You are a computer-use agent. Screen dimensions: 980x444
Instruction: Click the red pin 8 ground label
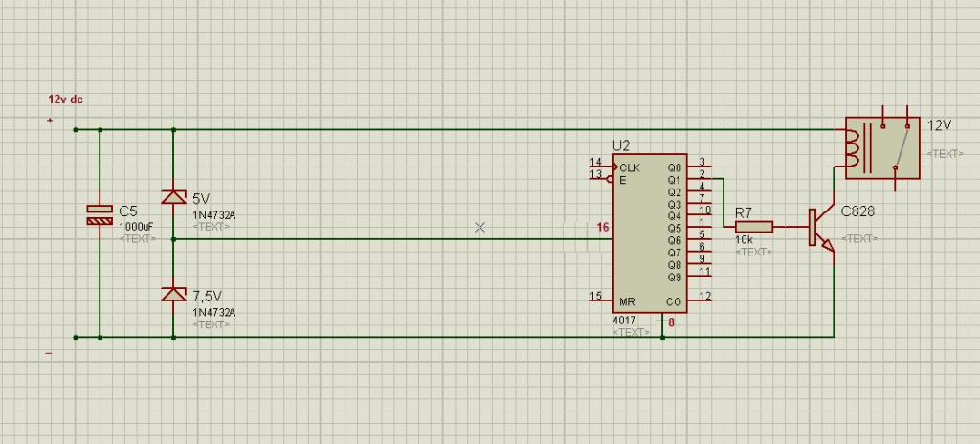(x=672, y=323)
